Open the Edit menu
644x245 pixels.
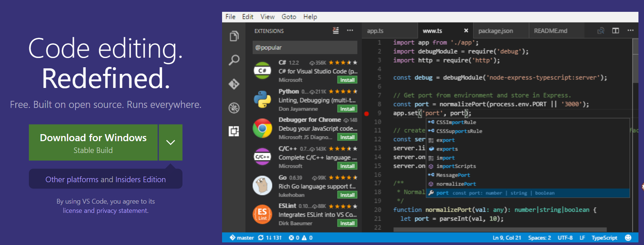248,17
